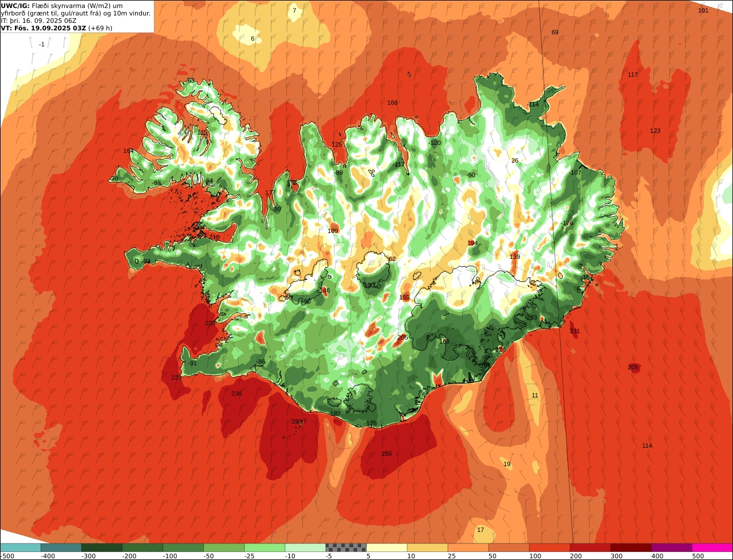
Task: Click the '62' value by Hofsjökull glacier
Action: (392, 259)
